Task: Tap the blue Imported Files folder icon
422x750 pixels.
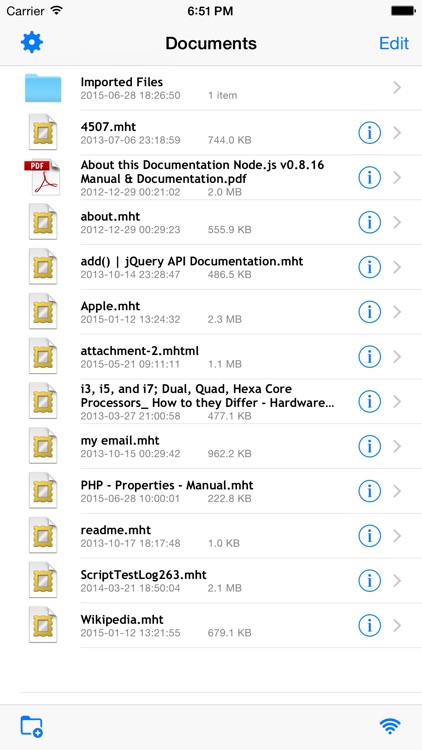Action: tap(43, 88)
